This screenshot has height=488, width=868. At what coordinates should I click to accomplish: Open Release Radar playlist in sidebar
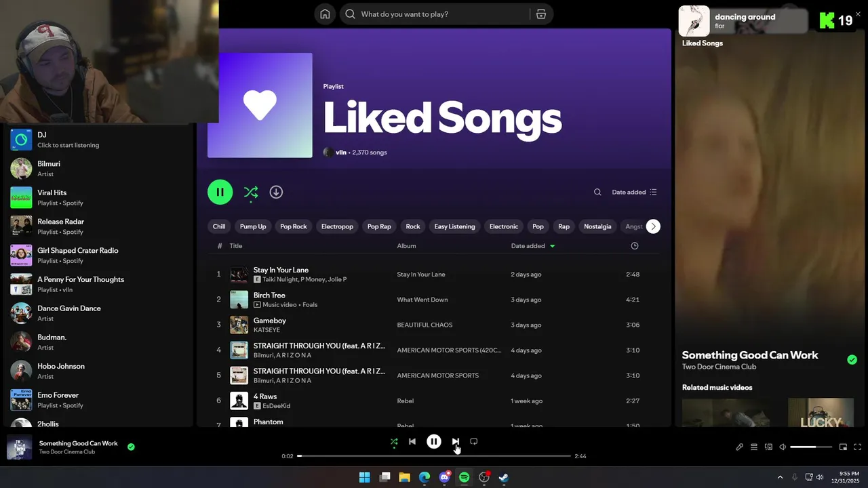point(98,226)
